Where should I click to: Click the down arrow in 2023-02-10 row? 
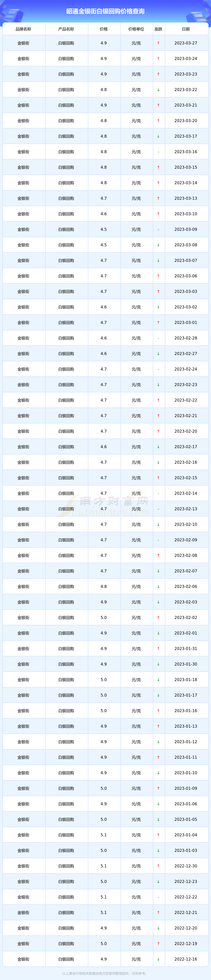159,525
